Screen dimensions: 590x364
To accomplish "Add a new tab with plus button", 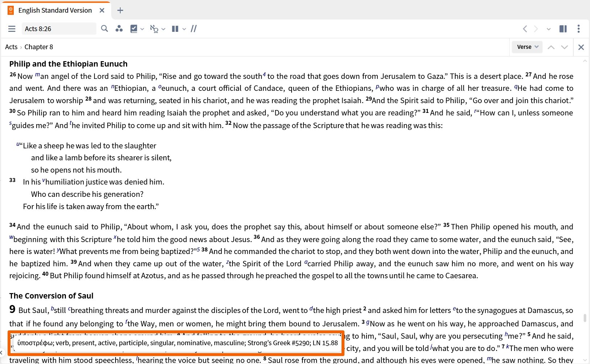I will pyautogui.click(x=120, y=10).
